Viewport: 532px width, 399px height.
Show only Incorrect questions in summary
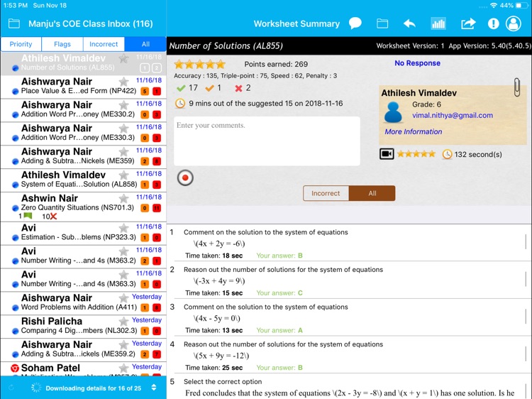(326, 193)
